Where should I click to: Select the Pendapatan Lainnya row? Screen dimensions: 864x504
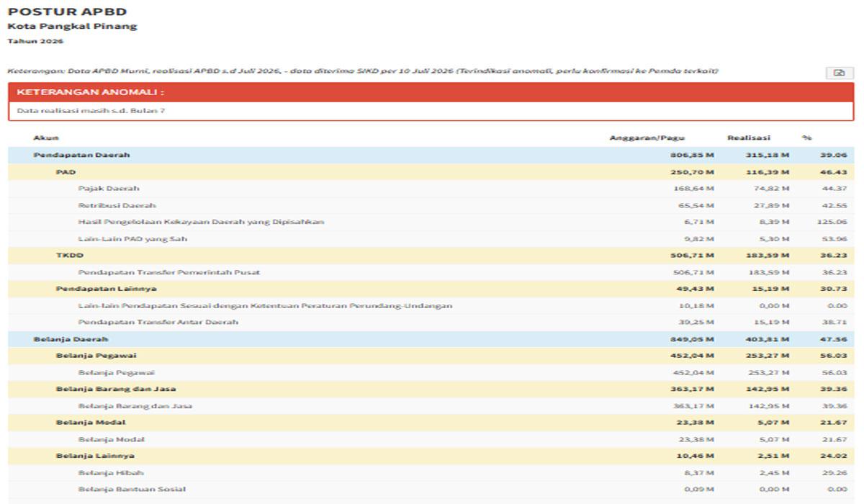click(431, 289)
